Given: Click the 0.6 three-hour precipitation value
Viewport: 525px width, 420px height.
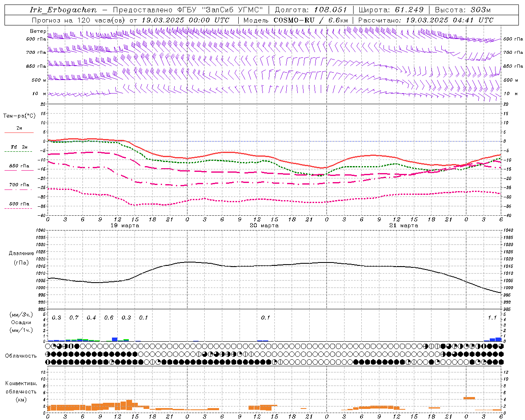Looking at the screenshot, I should coord(109,317).
